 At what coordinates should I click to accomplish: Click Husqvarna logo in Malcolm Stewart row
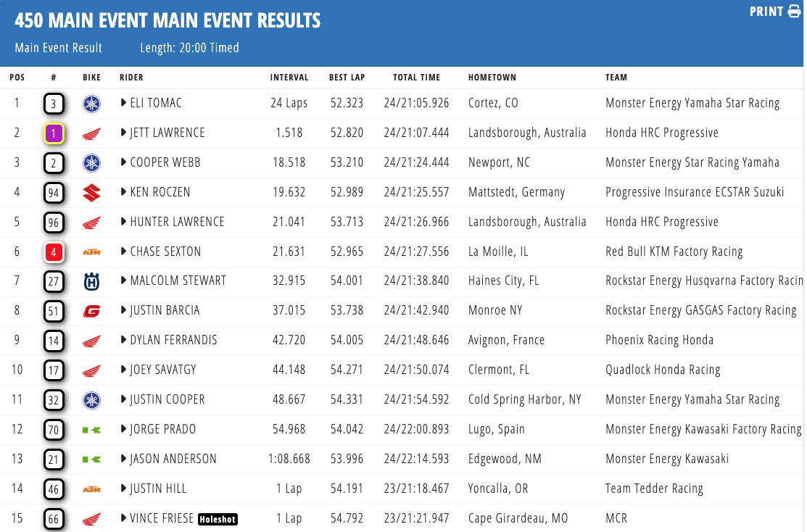(x=91, y=281)
